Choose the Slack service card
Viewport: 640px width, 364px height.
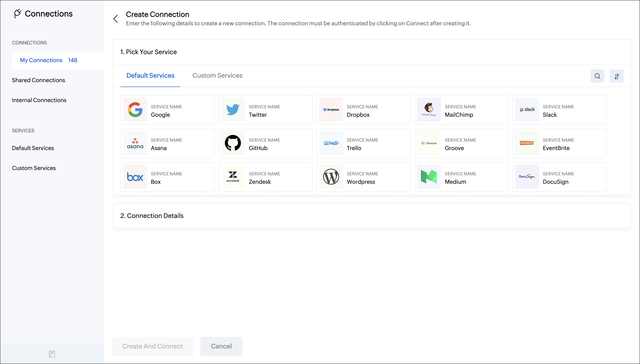pos(559,110)
